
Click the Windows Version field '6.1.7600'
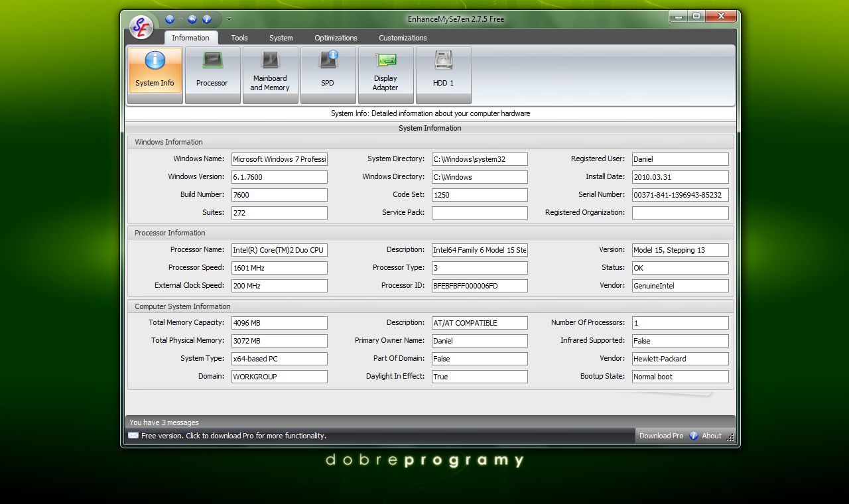point(279,177)
